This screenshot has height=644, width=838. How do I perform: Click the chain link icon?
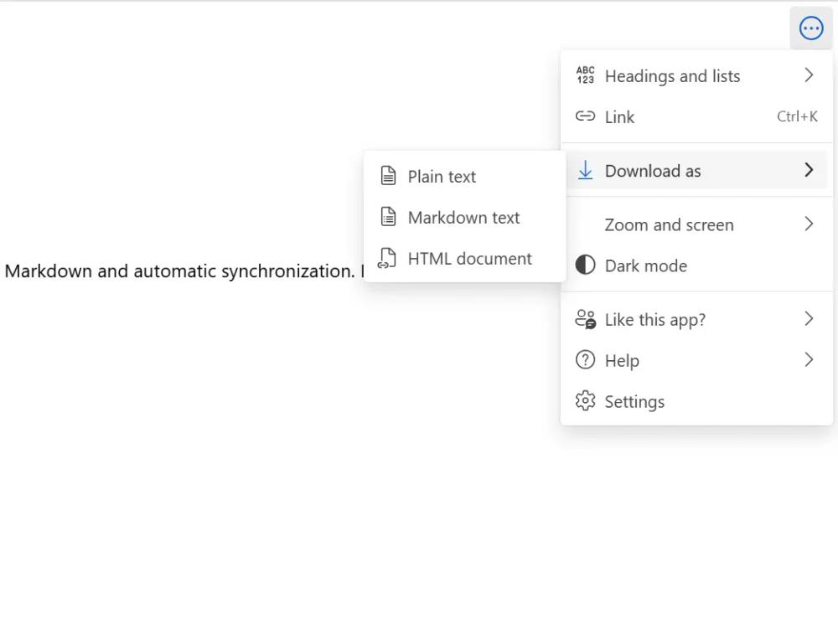585,117
